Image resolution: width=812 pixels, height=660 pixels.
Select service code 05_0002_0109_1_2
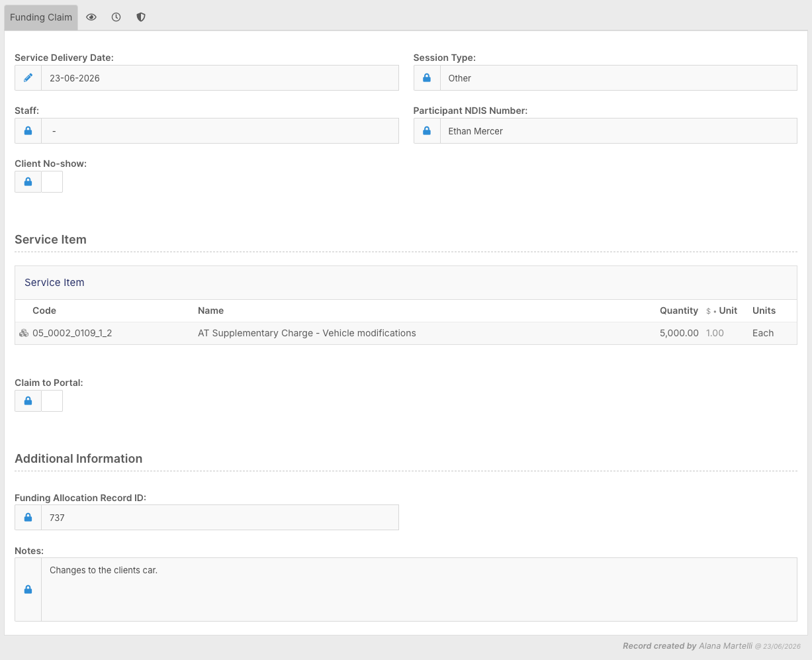[72, 333]
